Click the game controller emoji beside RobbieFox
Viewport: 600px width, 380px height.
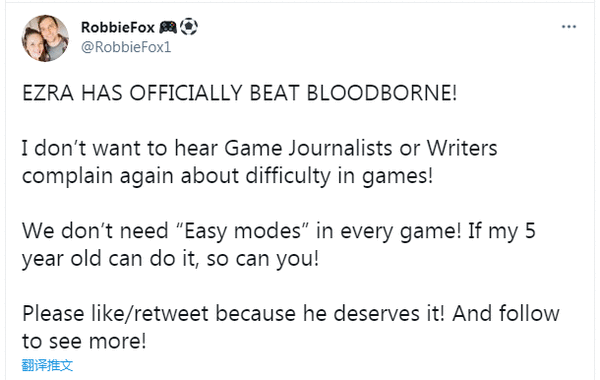(x=168, y=27)
